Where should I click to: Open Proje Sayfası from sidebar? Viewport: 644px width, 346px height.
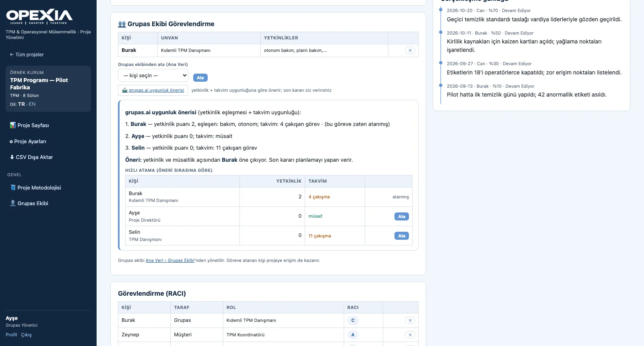pos(29,126)
